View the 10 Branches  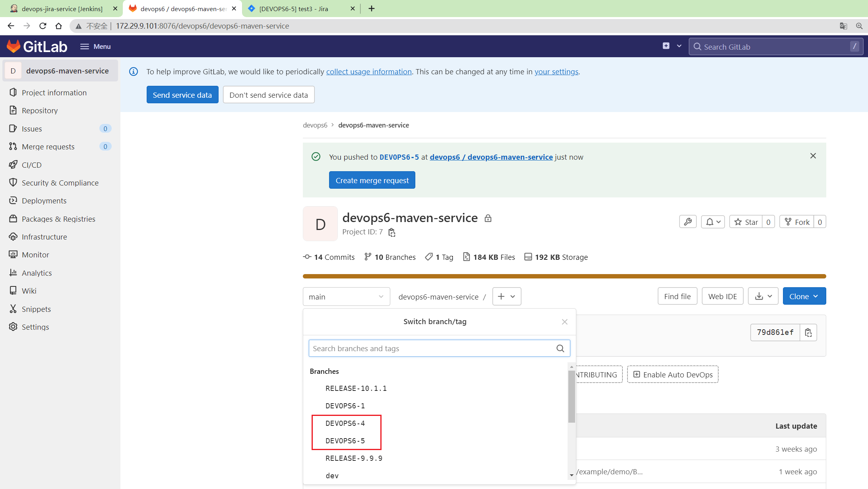[390, 257]
